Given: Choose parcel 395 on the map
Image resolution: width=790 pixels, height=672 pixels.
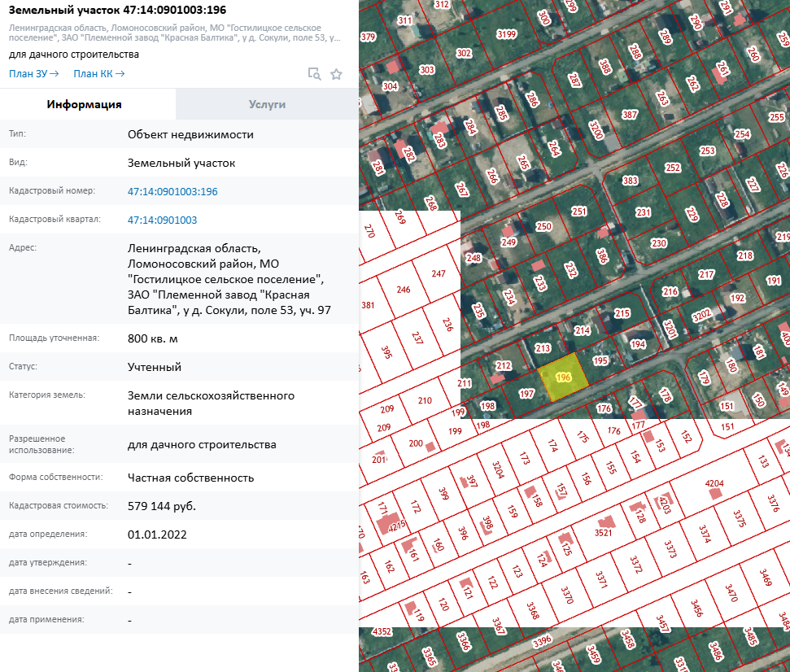Looking at the screenshot, I should coord(386,351).
